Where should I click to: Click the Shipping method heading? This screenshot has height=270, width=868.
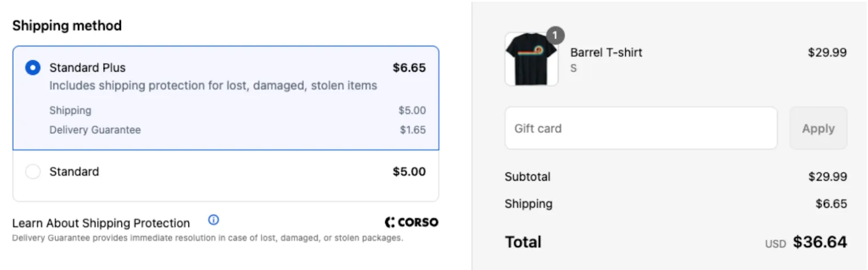67,26
